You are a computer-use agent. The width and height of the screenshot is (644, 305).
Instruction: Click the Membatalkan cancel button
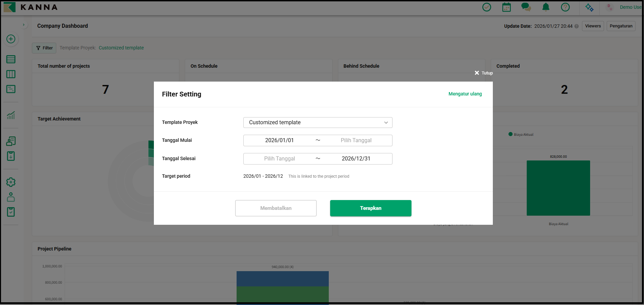(x=276, y=208)
